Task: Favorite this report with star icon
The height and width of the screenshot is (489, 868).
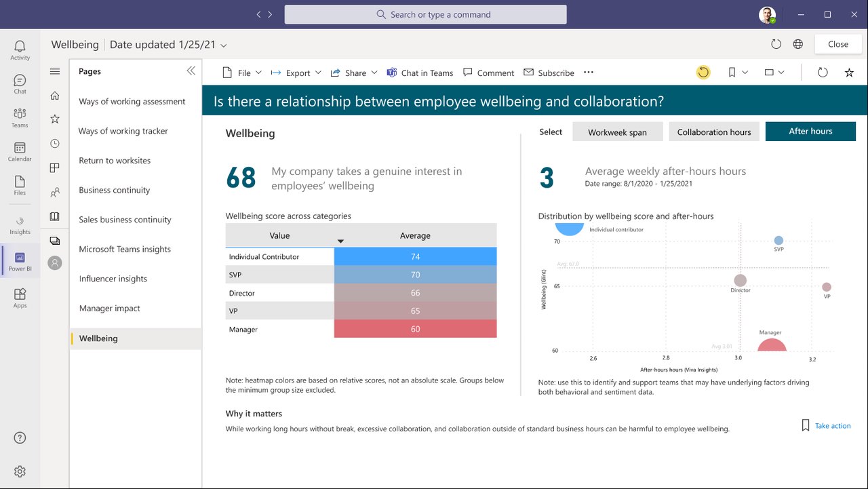Action: coord(849,73)
